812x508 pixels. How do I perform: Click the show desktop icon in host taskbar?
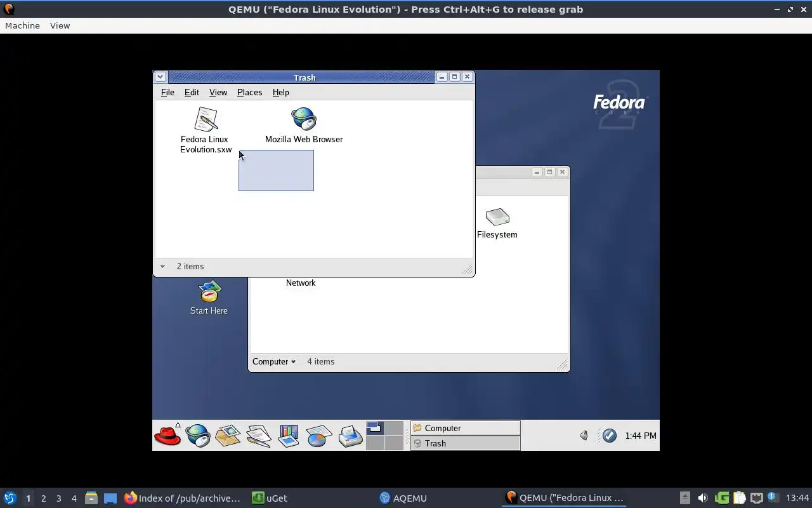pyautogui.click(x=110, y=498)
